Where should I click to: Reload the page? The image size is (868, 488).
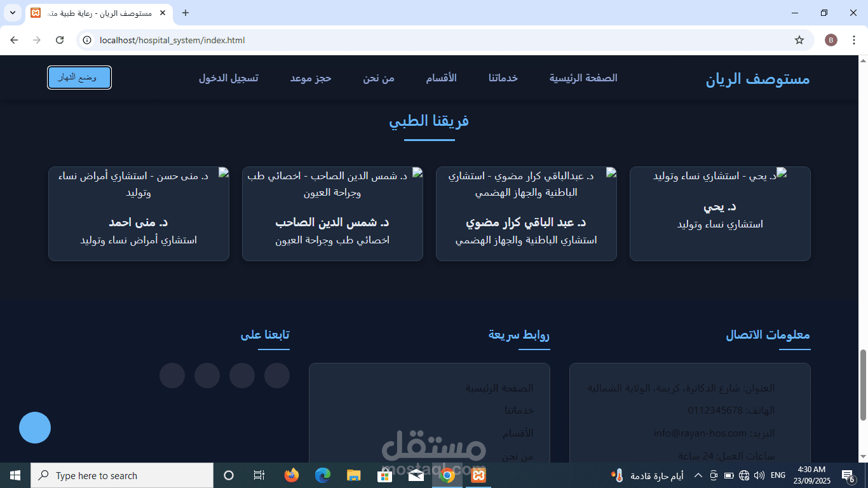click(x=60, y=40)
